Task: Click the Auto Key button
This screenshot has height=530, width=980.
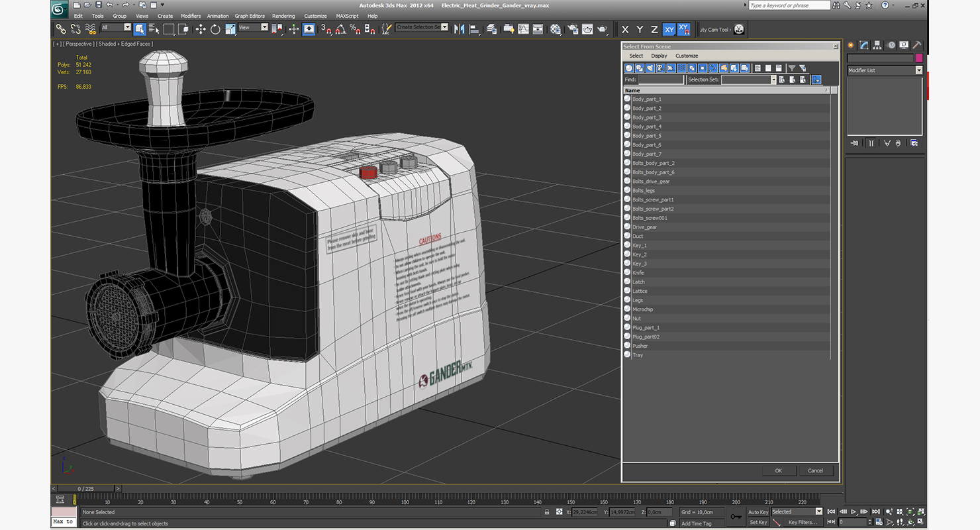Action: tap(758, 512)
